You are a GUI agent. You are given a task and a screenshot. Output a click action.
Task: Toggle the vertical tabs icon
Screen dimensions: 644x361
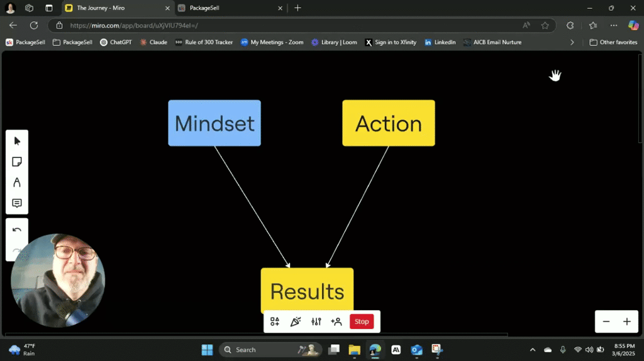coord(49,8)
